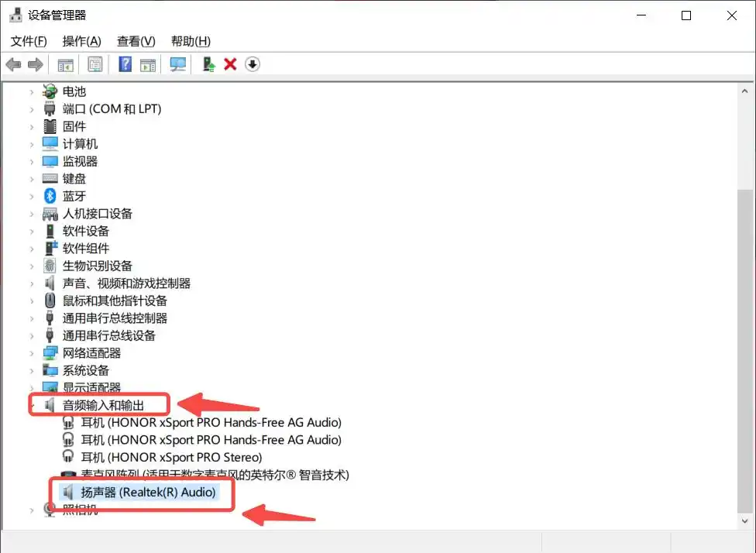The height and width of the screenshot is (553, 756).
Task: Expand the 蓝牙 (Bluetooth) category
Action: pos(32,196)
